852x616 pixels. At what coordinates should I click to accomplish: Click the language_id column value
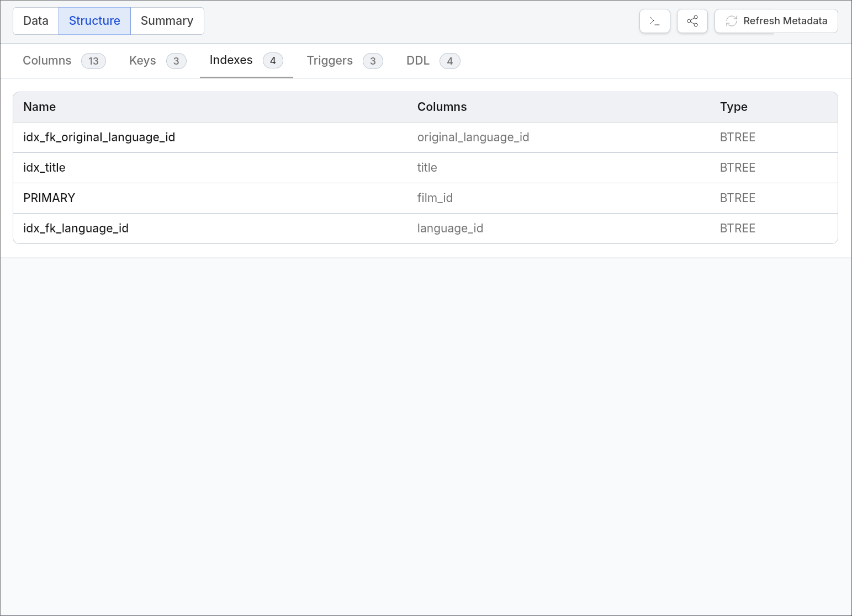pyautogui.click(x=450, y=229)
